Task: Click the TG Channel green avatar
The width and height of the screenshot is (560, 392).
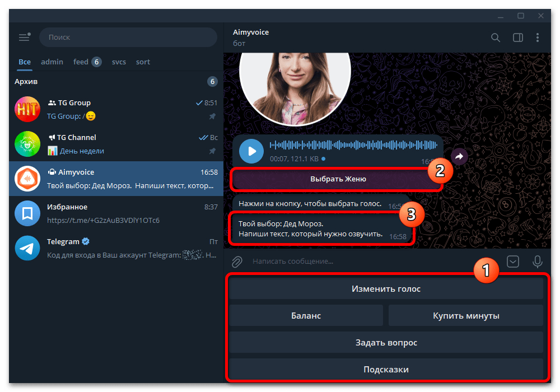Action: coord(27,144)
